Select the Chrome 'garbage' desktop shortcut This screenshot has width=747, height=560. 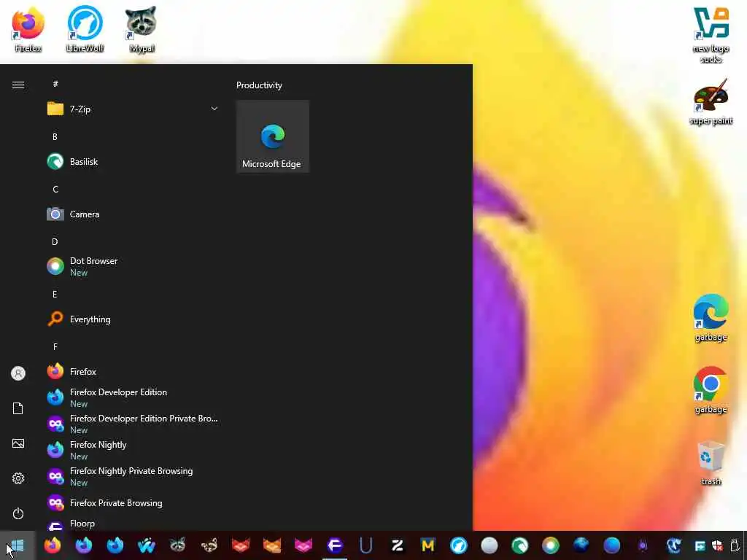tap(711, 391)
